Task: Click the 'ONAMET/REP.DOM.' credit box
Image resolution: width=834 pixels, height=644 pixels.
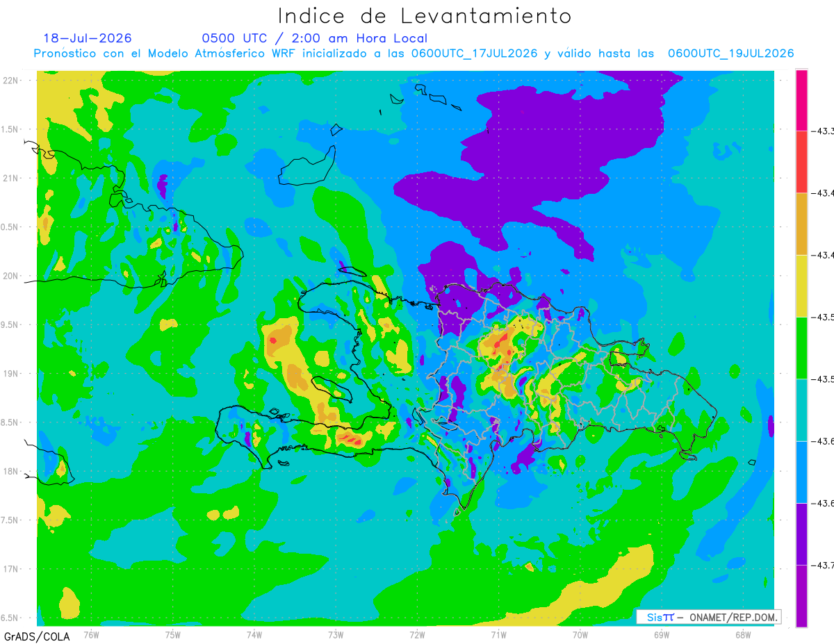Action: coord(708,617)
